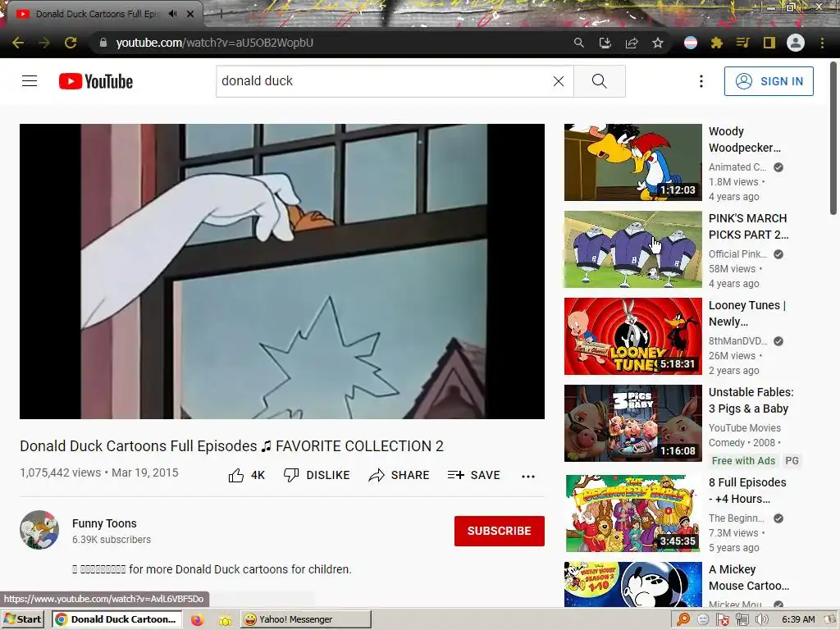This screenshot has height=630, width=840.
Task: Open 8 Full Episodes video thumbnail
Action: pos(632,514)
